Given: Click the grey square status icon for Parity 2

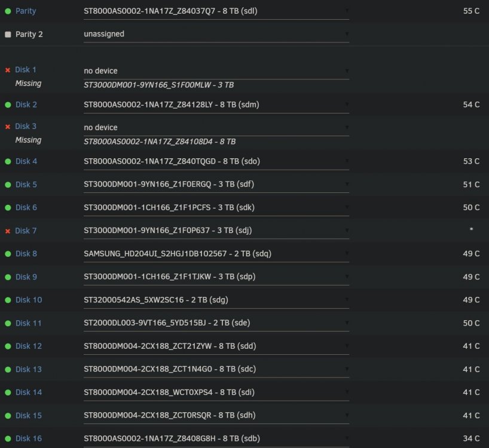Looking at the screenshot, I should (8, 34).
